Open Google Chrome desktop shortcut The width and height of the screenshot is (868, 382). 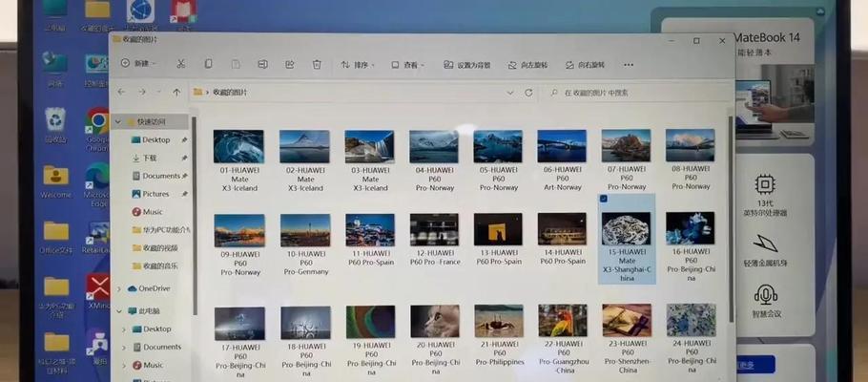98,129
